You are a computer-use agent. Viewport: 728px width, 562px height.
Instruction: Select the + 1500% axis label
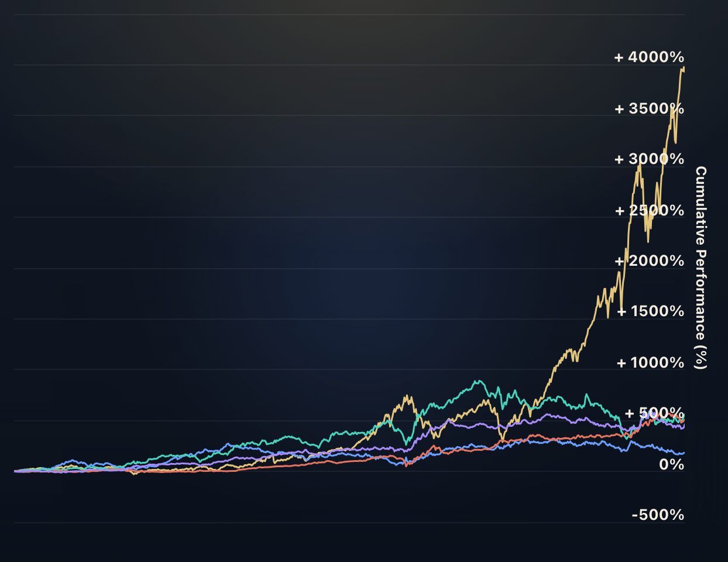point(651,311)
